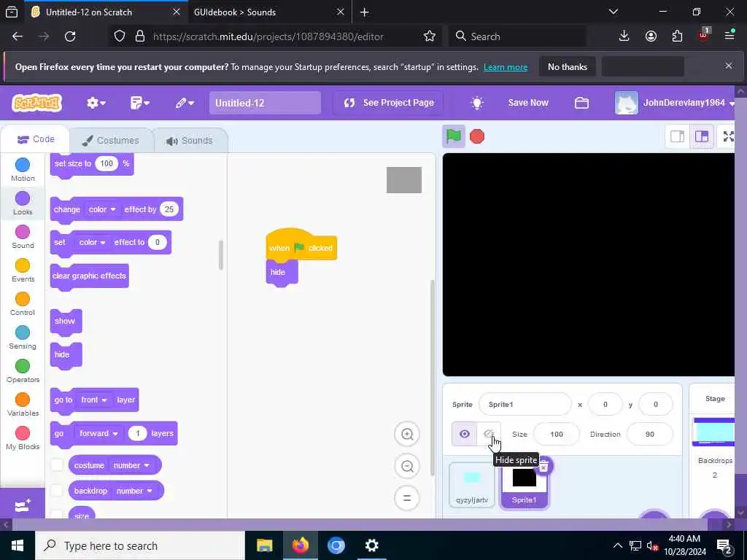Check the backdrop number reporter checkbox
Screen dimensions: 747x560
click(57, 491)
